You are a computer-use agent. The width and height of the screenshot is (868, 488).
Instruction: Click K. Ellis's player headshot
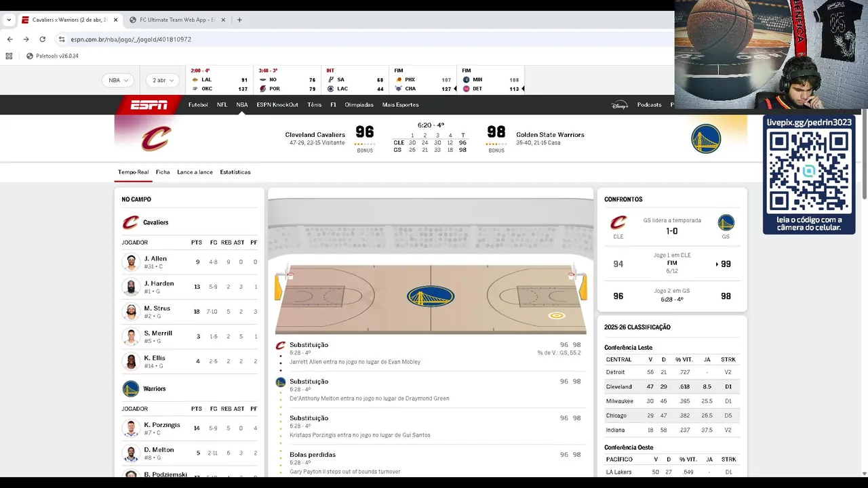tap(131, 361)
